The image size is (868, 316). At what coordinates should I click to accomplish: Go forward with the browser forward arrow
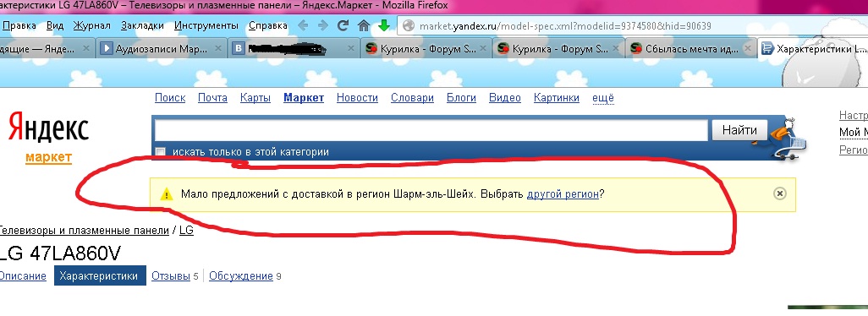pyautogui.click(x=322, y=25)
